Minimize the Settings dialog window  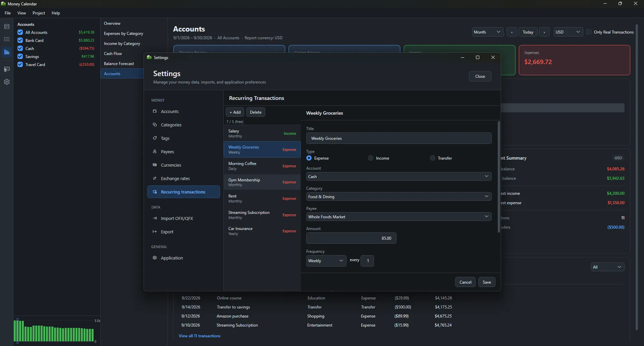[463, 57]
